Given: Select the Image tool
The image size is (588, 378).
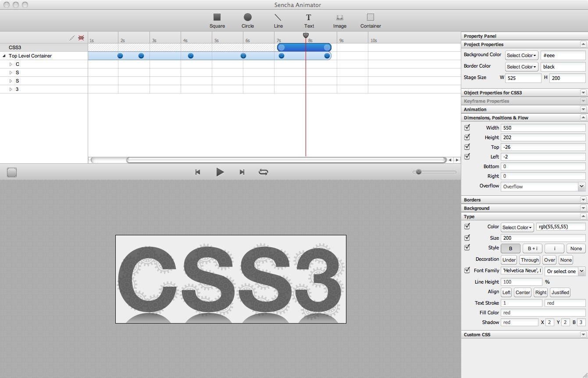Looking at the screenshot, I should (339, 20).
